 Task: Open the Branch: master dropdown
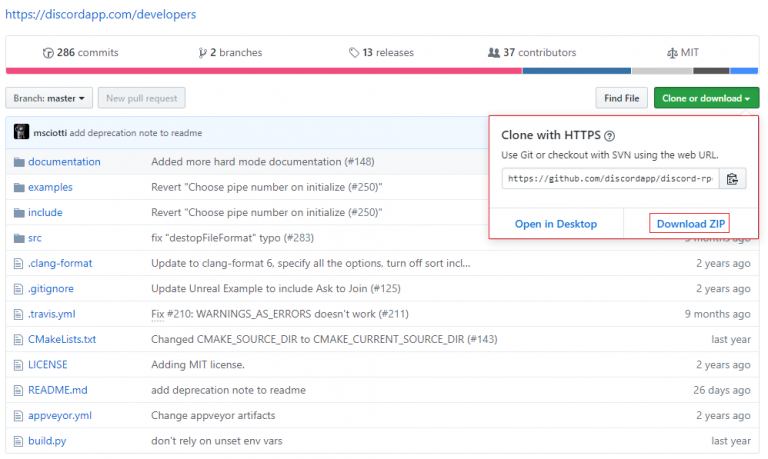50,98
